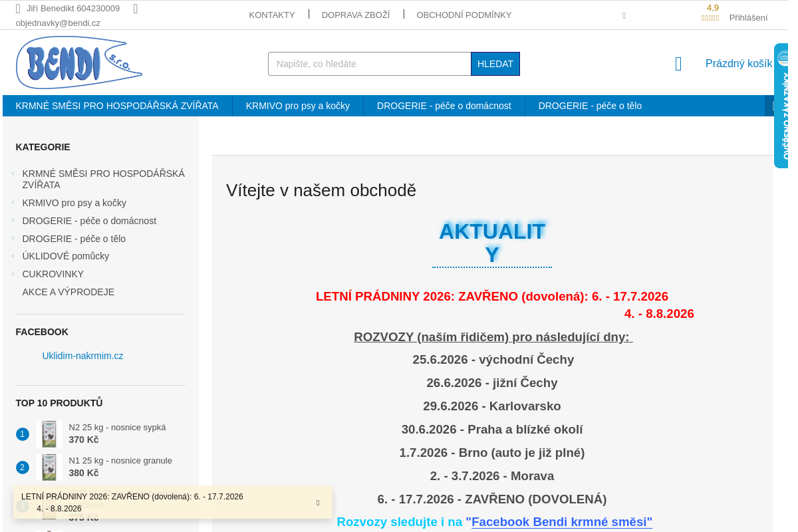Open the KONTAKTY page
798x532 pixels.
(x=272, y=15)
